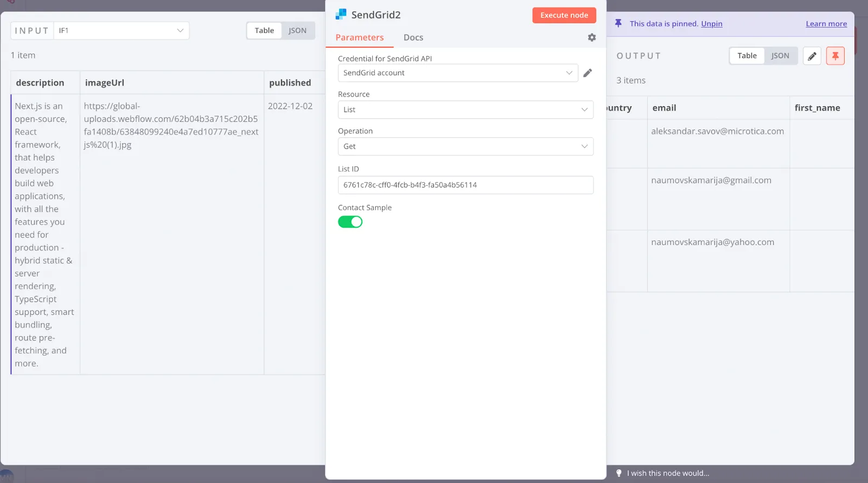Open the Resource dropdown showing List
The width and height of the screenshot is (868, 483).
tap(465, 110)
